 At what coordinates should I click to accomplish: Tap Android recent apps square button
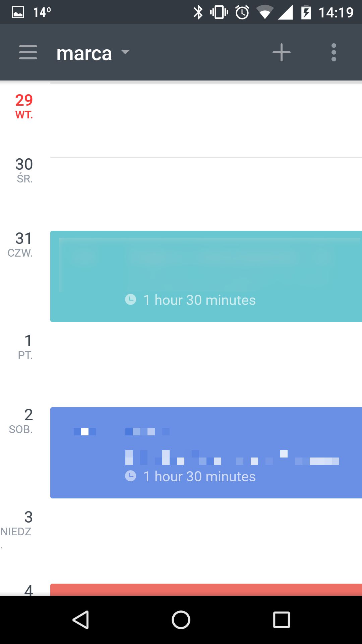click(281, 620)
